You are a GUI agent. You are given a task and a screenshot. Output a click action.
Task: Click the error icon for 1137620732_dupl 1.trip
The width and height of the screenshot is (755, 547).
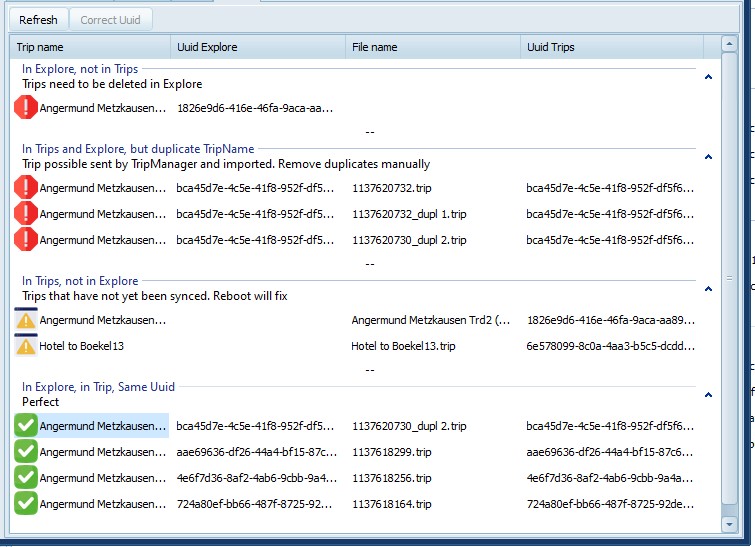click(26, 214)
